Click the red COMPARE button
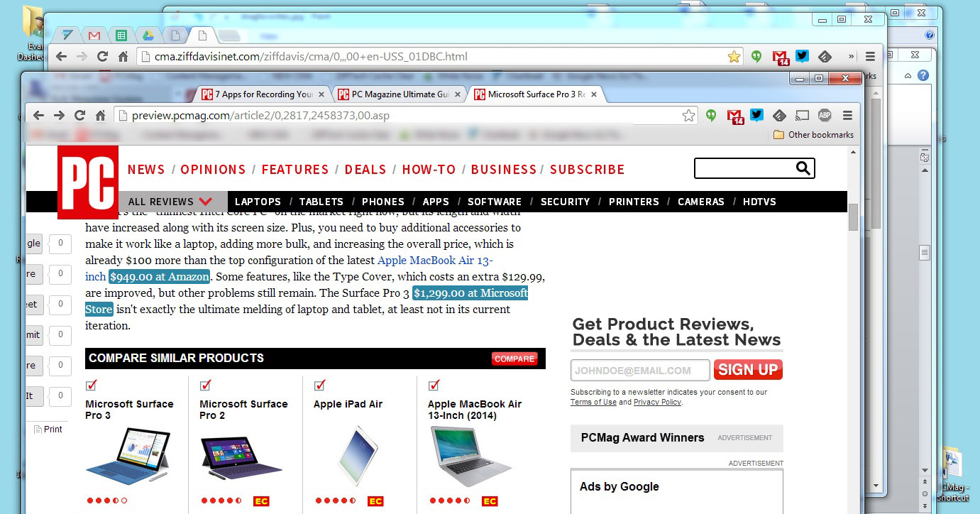980x514 pixels. [514, 359]
